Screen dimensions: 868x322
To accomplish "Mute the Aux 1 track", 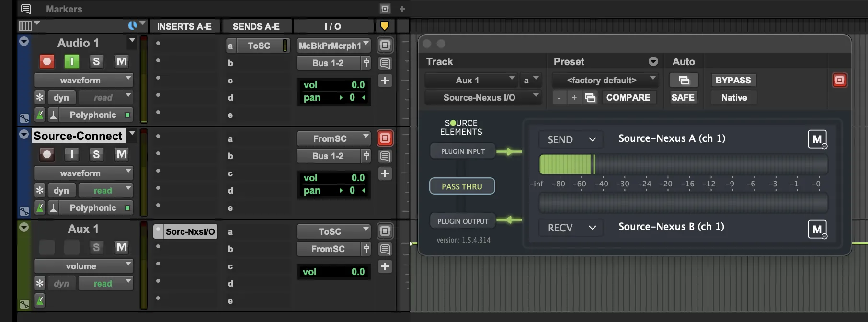I will 121,247.
